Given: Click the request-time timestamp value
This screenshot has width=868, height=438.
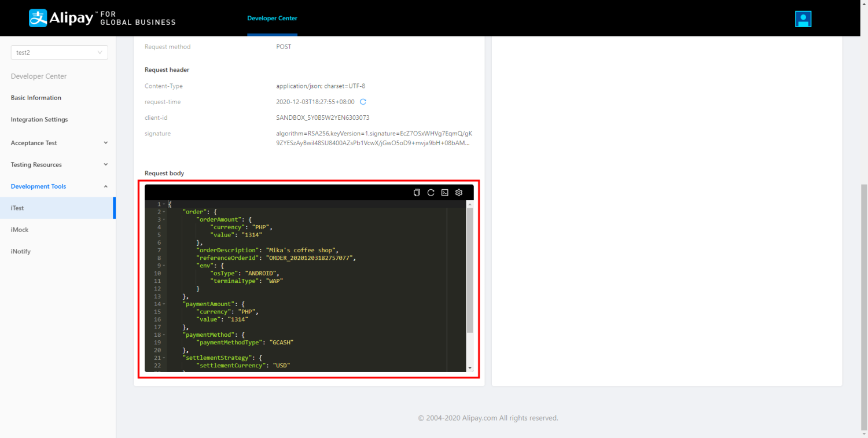Looking at the screenshot, I should 315,102.
